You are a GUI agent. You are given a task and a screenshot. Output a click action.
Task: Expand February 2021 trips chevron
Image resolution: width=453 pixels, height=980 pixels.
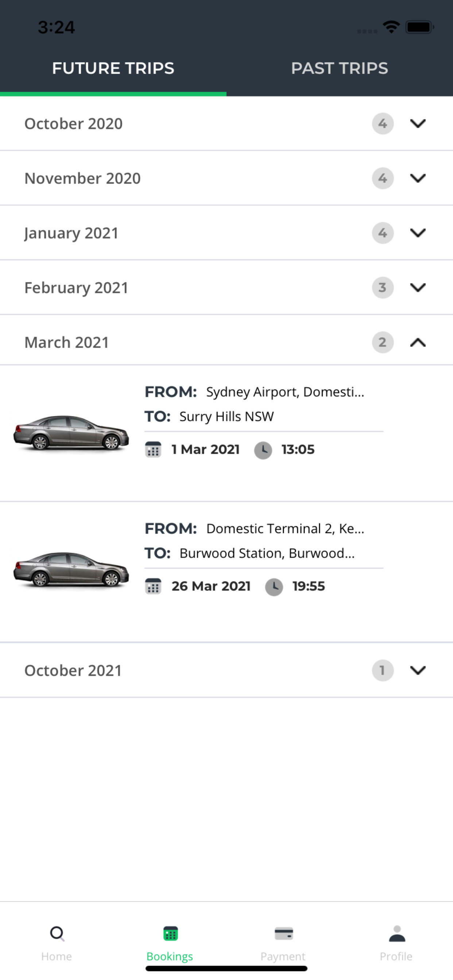418,288
